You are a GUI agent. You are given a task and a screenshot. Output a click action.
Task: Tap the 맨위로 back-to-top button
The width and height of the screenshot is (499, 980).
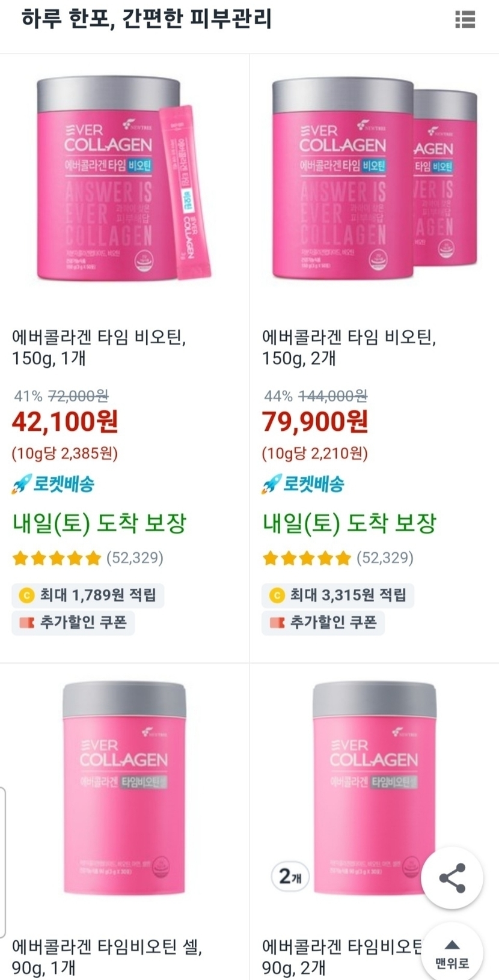click(452, 954)
